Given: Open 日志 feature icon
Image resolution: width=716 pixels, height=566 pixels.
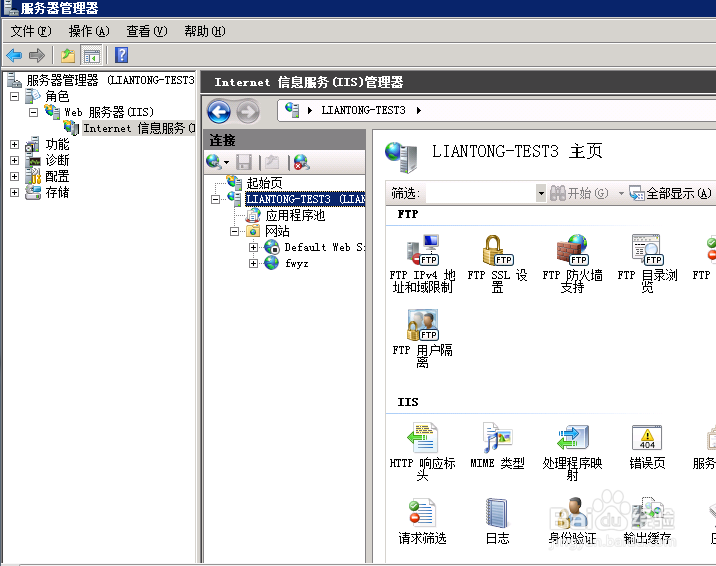Looking at the screenshot, I should 497,521.
